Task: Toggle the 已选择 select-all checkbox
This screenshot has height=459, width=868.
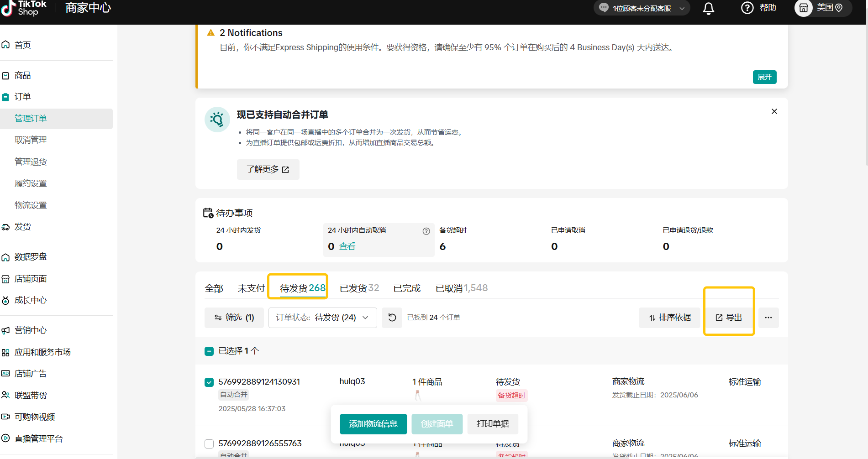Action: tap(209, 351)
